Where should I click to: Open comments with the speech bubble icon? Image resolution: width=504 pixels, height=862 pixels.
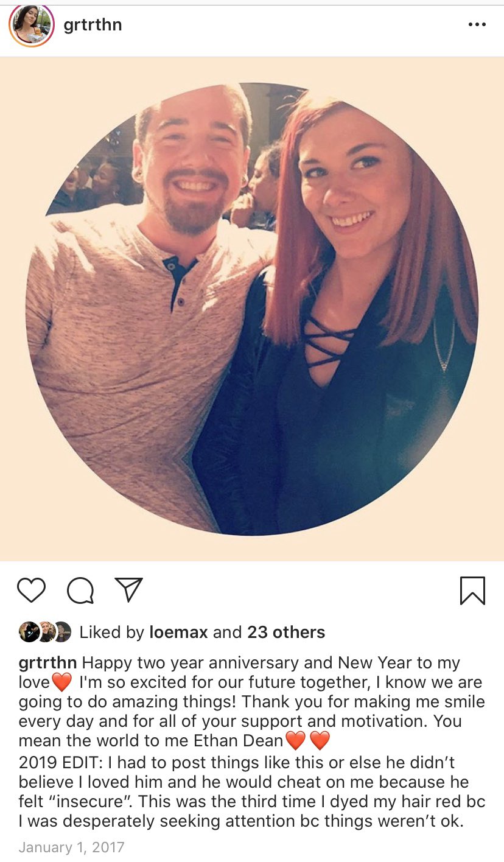80,590
